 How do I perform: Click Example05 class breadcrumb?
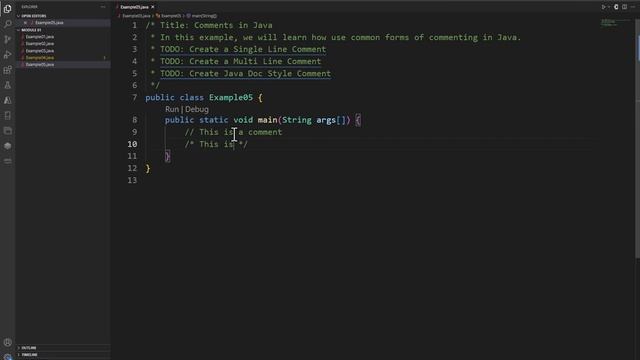click(x=170, y=16)
